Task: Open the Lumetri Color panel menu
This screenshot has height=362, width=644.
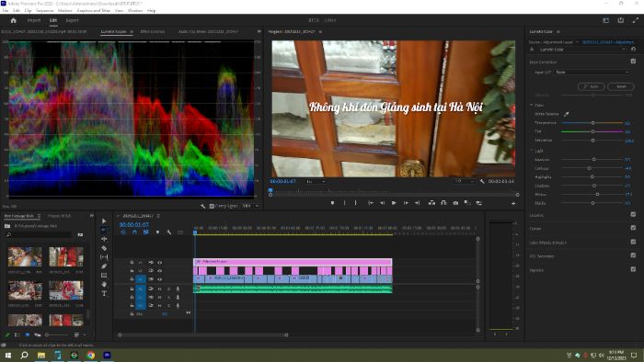Action: (x=558, y=31)
